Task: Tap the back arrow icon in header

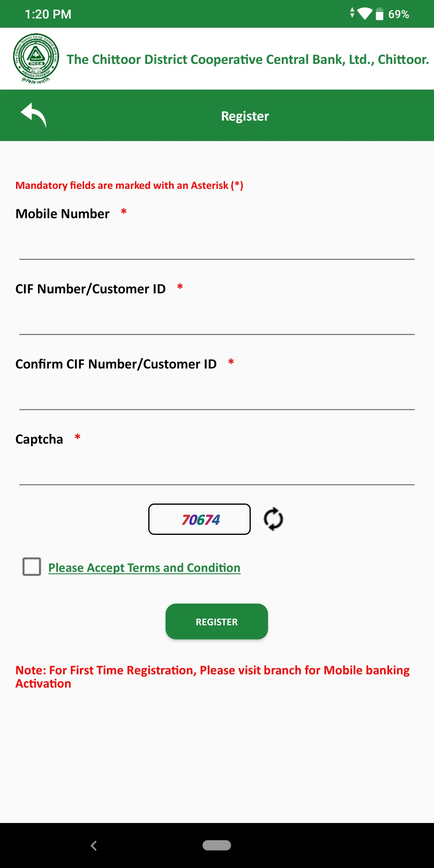Action: click(34, 115)
